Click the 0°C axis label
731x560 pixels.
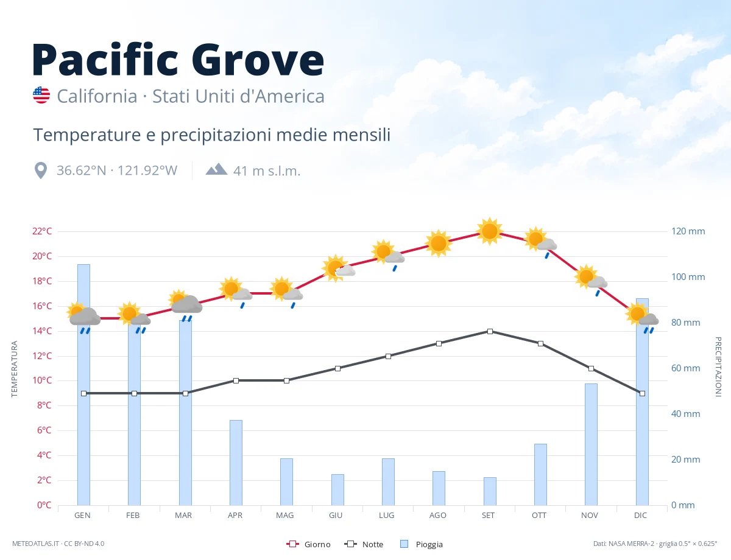(44, 505)
